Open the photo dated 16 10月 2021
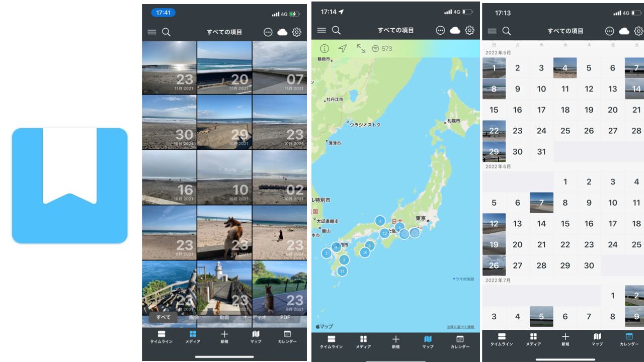The image size is (644, 362). tap(169, 177)
